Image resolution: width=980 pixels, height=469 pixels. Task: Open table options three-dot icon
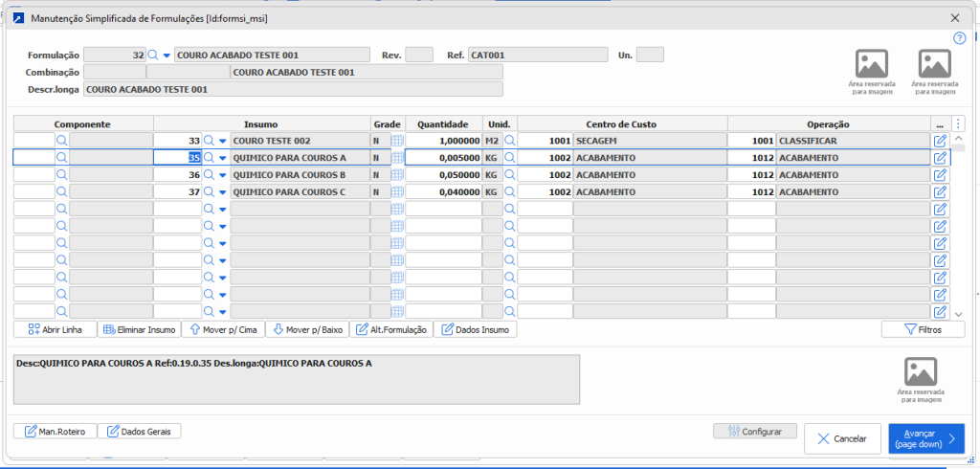point(959,124)
